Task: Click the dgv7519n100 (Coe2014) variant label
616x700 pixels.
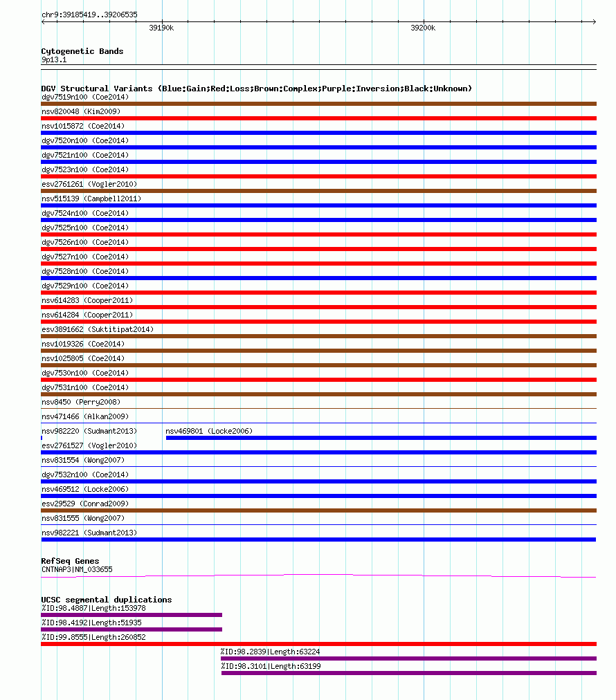Action: click(x=85, y=97)
